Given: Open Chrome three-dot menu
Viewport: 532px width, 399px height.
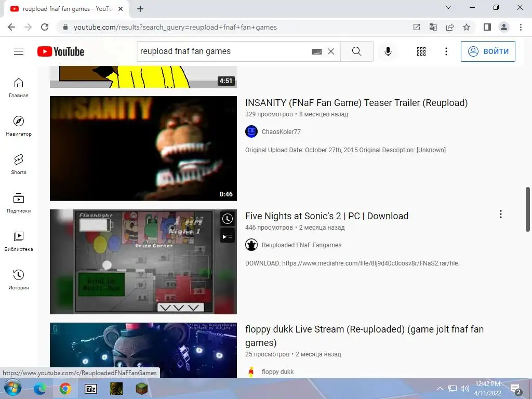Looking at the screenshot, I should [x=521, y=27].
